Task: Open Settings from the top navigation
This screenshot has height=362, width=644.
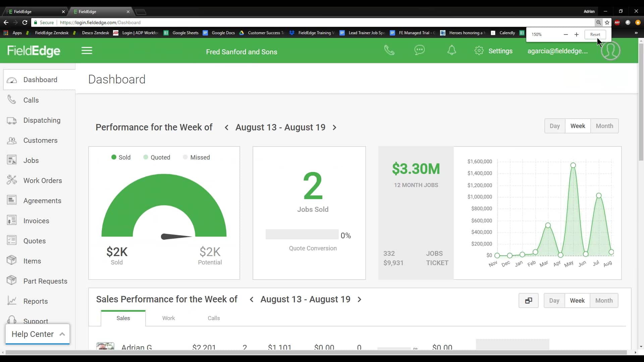Action: tap(493, 51)
